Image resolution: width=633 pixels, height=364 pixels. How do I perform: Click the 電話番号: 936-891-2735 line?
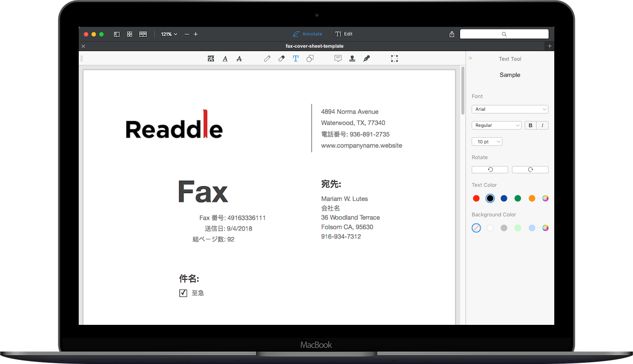[x=355, y=134]
